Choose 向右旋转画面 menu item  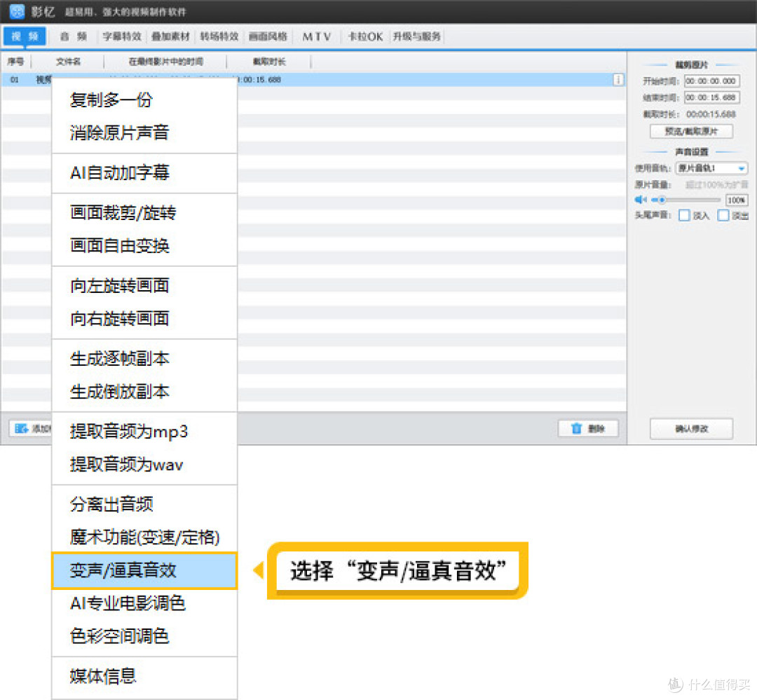pos(144,318)
